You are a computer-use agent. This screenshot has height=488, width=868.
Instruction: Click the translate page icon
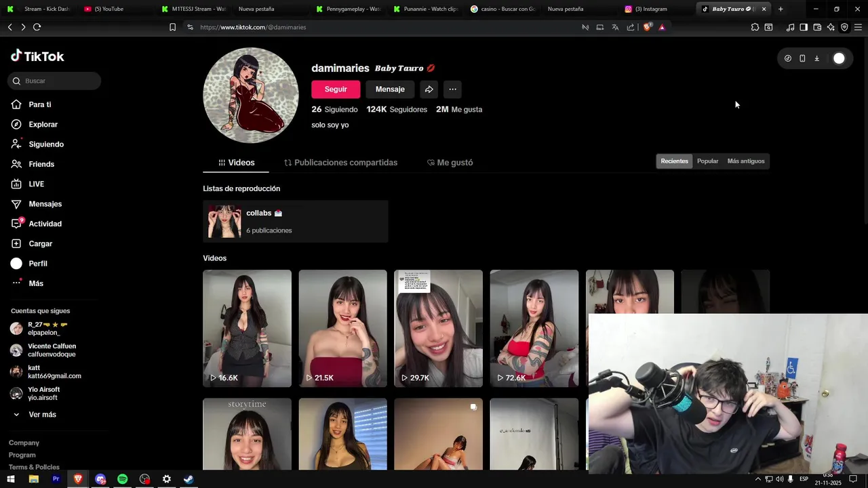(615, 27)
